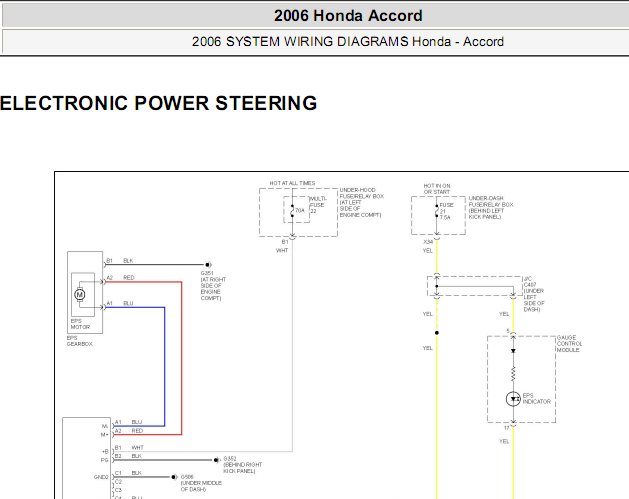Select the "2006 SYSTEM WIRING DIAGRAMS Honda - Accord" subtitle

tap(347, 42)
